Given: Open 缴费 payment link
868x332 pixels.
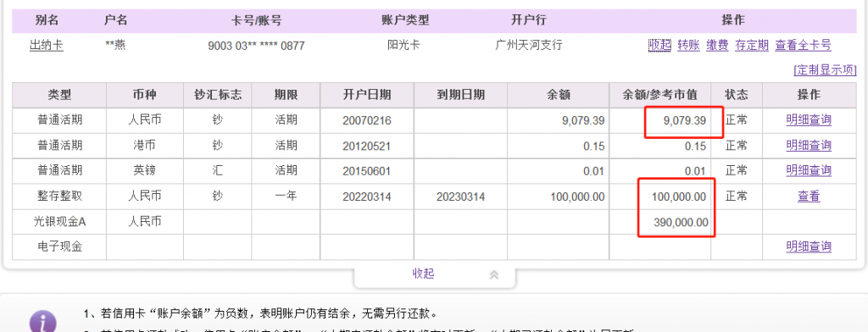Looking at the screenshot, I should [x=717, y=46].
